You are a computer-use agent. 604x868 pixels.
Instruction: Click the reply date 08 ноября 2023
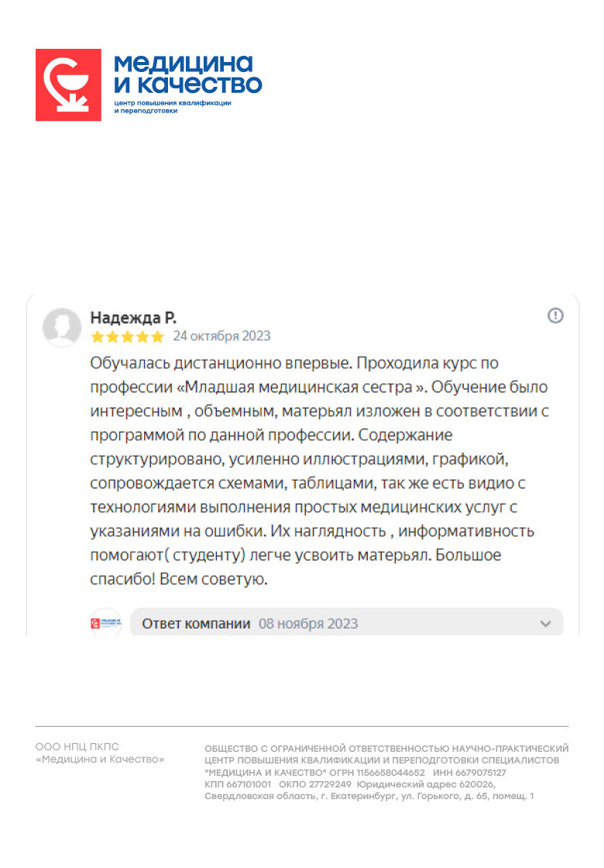(x=308, y=624)
